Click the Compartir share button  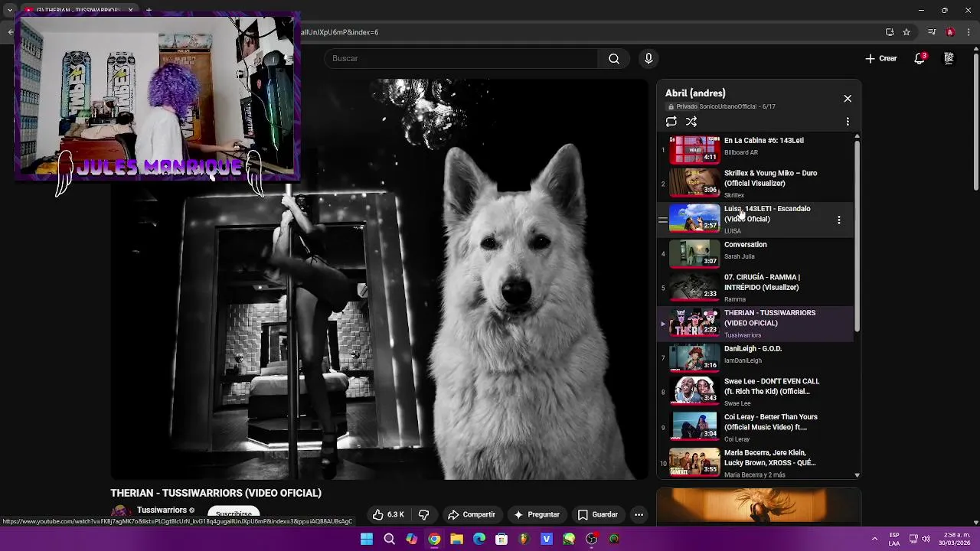pyautogui.click(x=472, y=515)
